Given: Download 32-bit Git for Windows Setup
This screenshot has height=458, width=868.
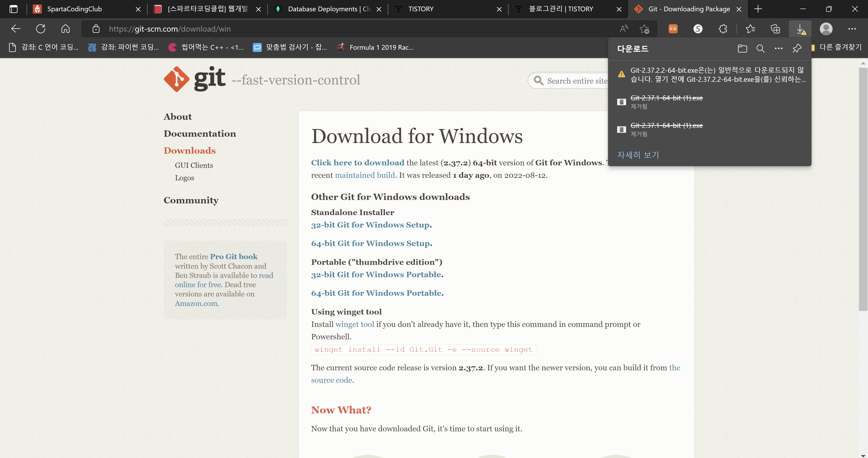Looking at the screenshot, I should click(370, 225).
